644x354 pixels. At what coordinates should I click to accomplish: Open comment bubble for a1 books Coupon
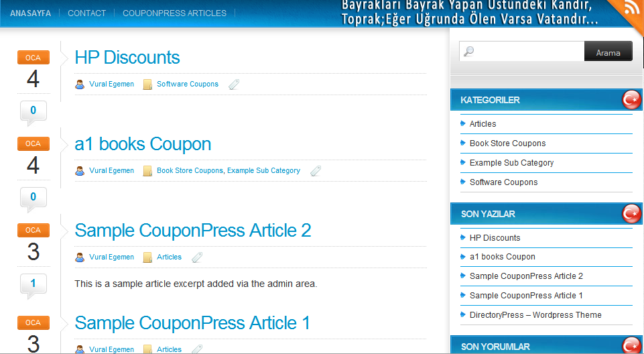[34, 200]
